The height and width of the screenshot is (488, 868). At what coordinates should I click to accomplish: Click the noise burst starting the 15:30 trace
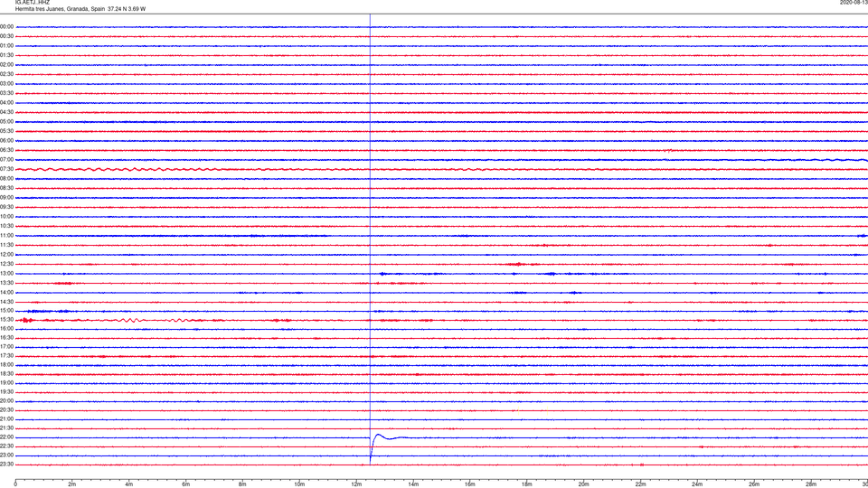click(25, 320)
